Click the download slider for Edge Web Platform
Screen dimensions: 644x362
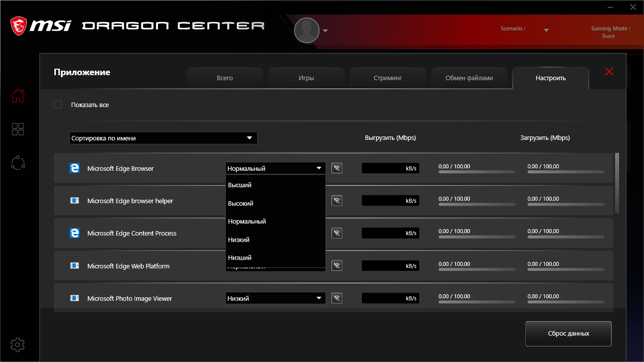566,269
